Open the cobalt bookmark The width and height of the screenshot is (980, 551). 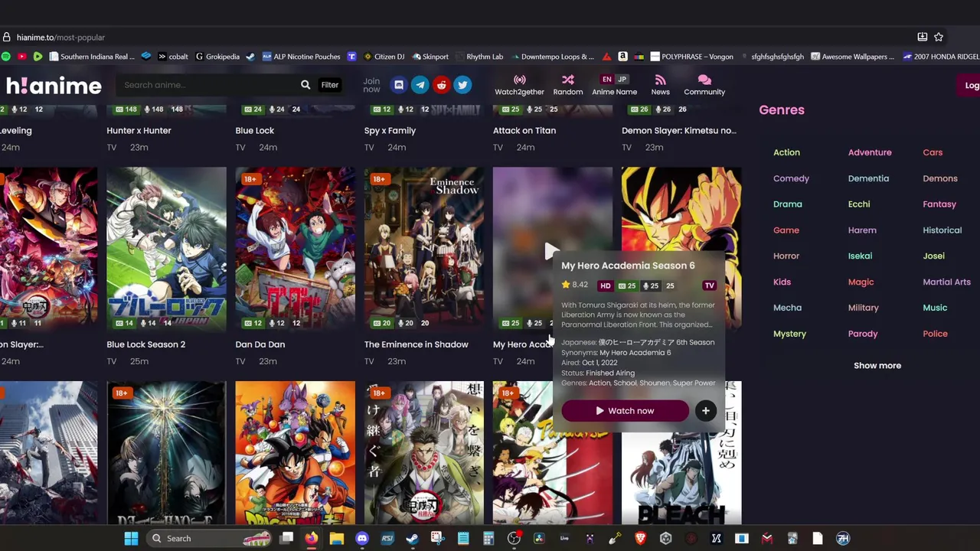(172, 57)
